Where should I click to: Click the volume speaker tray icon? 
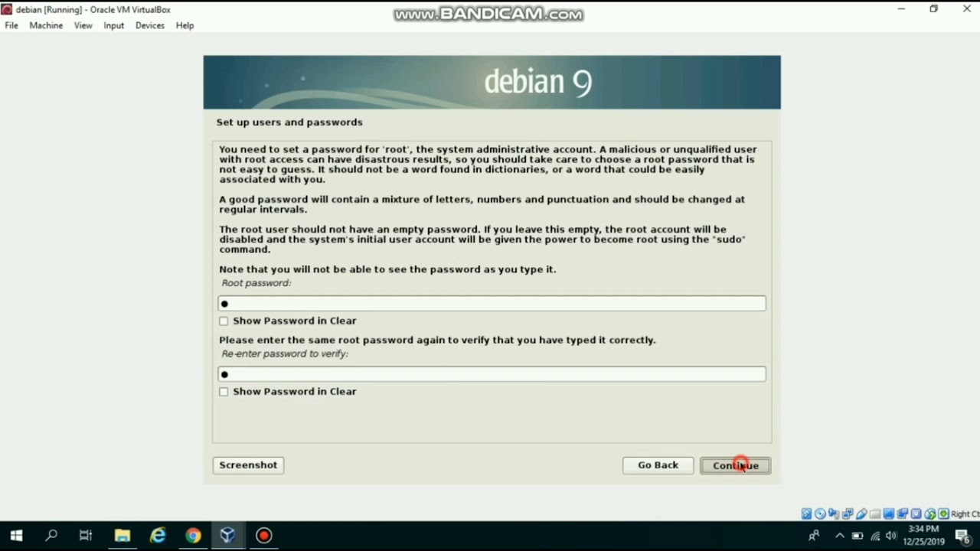[x=891, y=536]
